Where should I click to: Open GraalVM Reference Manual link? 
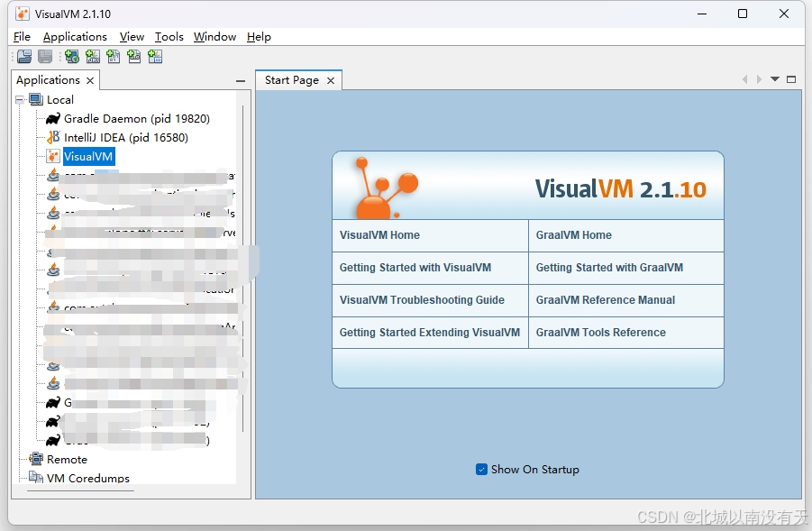[606, 300]
